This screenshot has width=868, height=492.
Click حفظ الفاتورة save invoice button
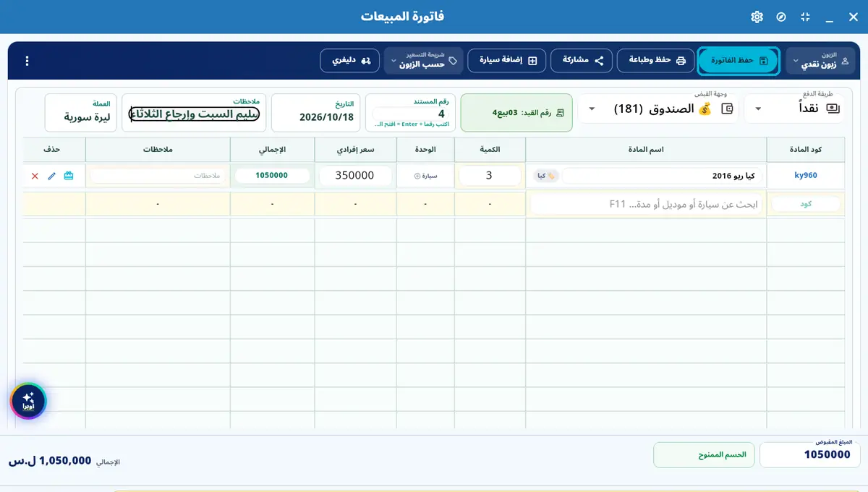pos(739,61)
